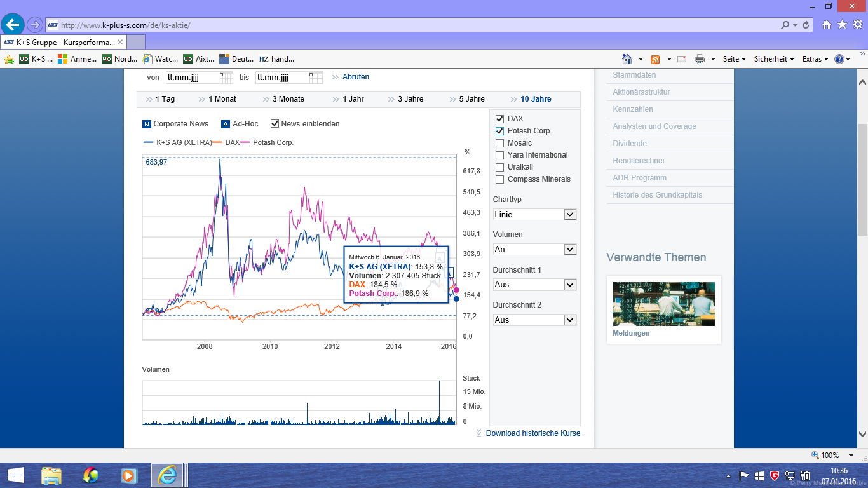Click the RSS feeds icon
The image size is (868, 488).
[x=655, y=59]
